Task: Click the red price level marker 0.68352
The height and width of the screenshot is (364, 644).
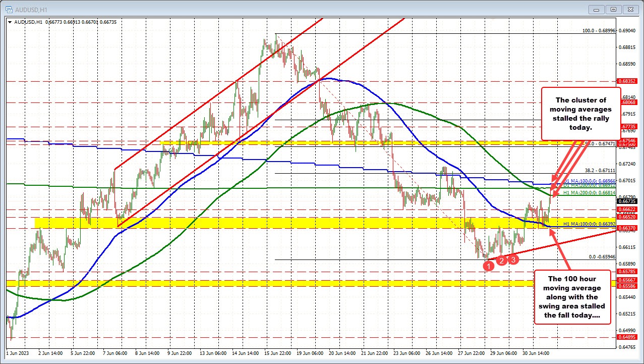Action: 627,81
